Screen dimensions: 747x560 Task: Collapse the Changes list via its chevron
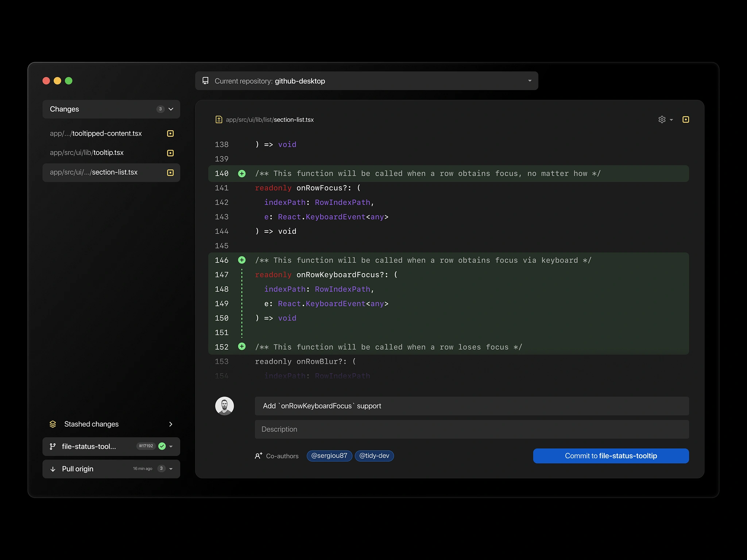[x=170, y=109]
